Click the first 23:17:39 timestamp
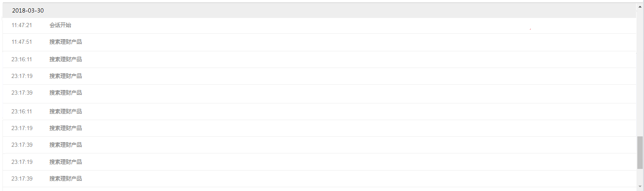 click(x=22, y=93)
